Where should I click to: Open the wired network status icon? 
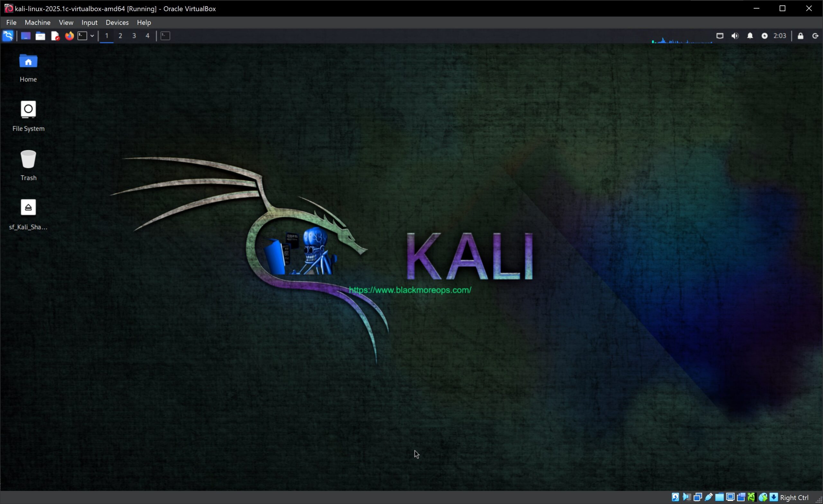click(x=720, y=36)
